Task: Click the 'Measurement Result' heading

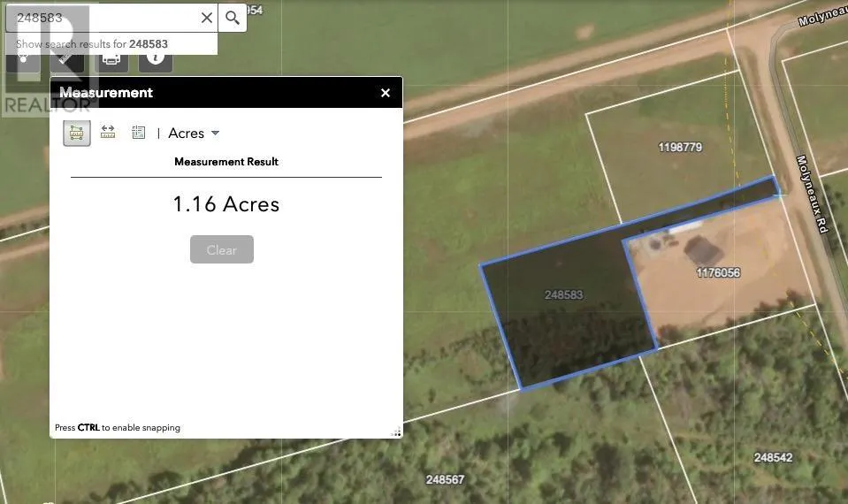Action: coord(226,162)
